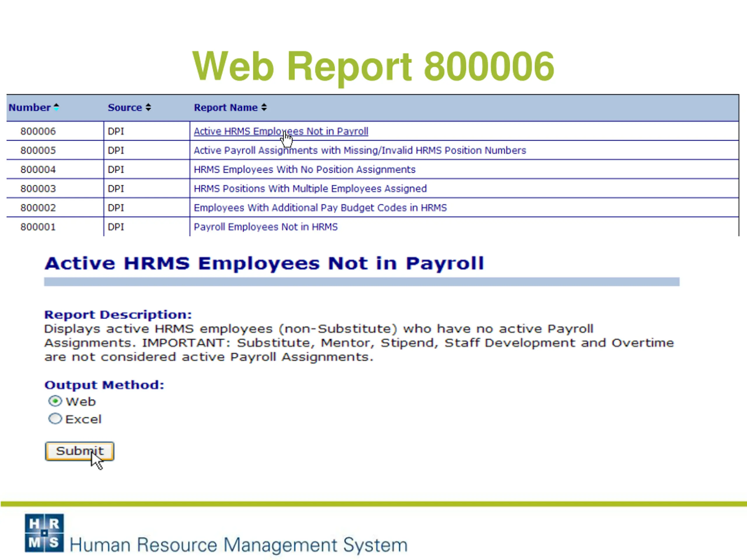Open HRMS Positions With Multiple Employees Assigned

pos(310,189)
